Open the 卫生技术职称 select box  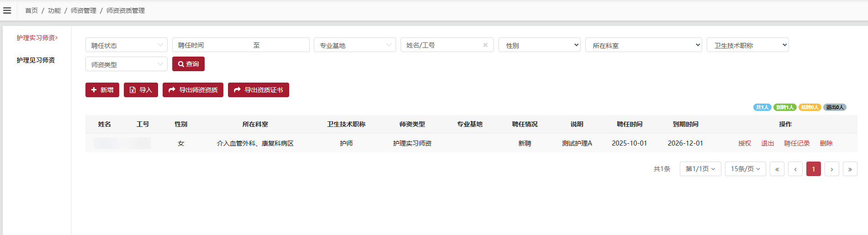click(x=748, y=45)
